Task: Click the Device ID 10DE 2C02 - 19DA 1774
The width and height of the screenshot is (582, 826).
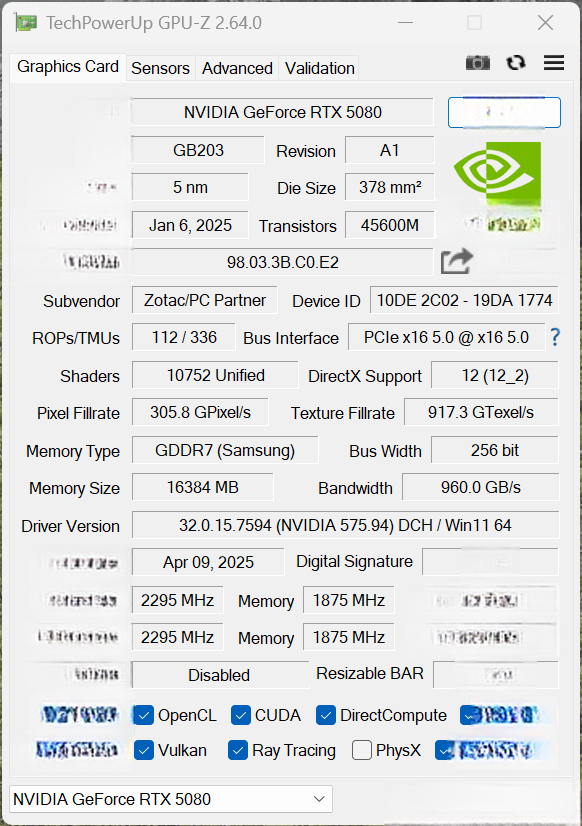Action: click(x=464, y=300)
